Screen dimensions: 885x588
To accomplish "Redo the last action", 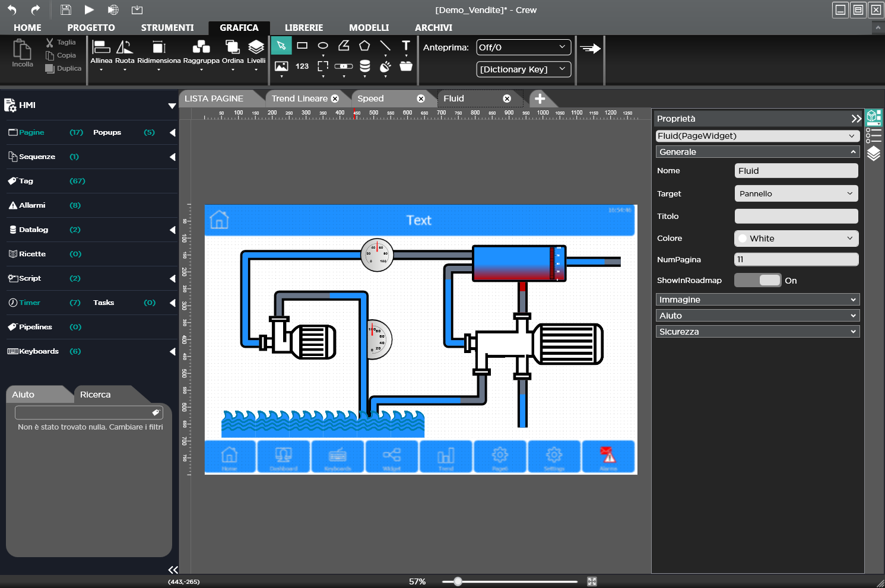I will tap(36, 9).
